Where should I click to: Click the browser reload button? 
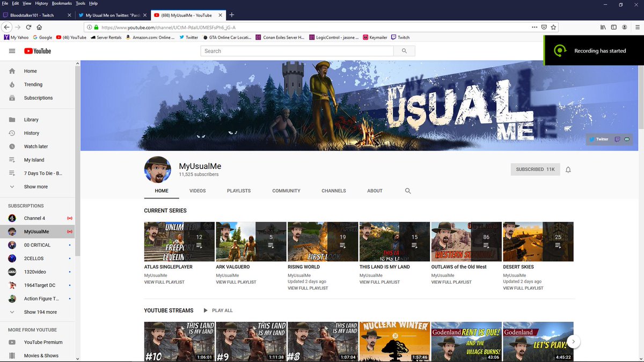pos(28,27)
